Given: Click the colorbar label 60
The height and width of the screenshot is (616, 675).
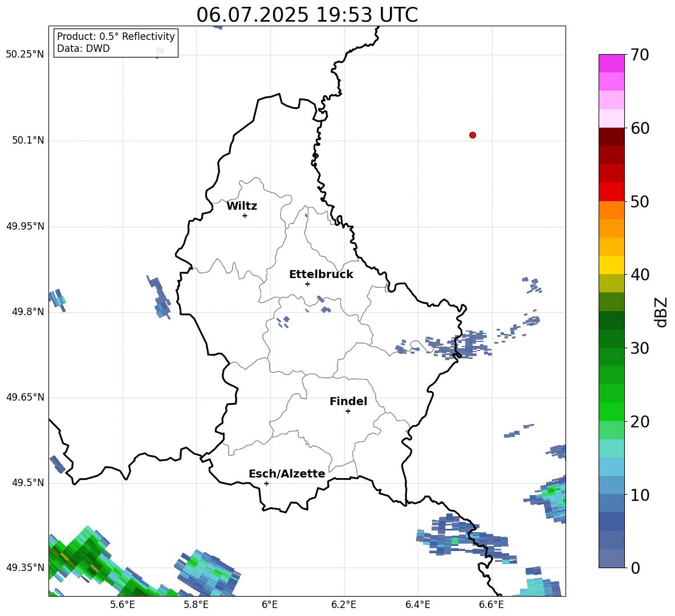Looking at the screenshot, I should point(640,128).
